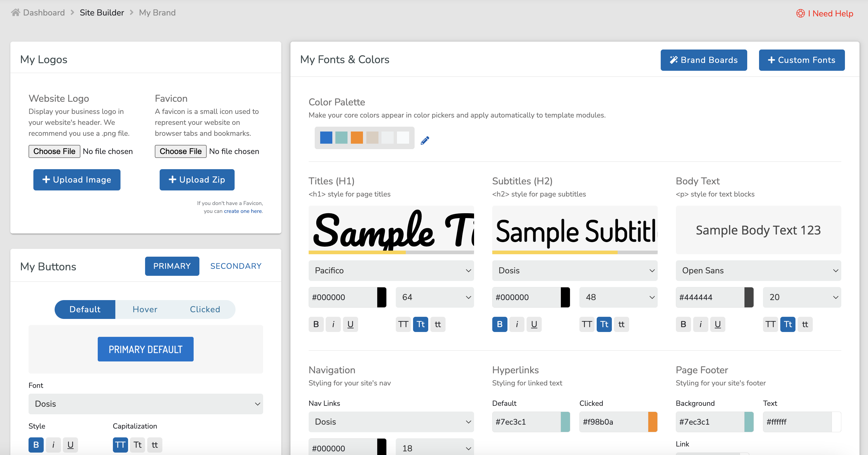Disable bold style for button font
Viewport: 868px width, 455px height.
36,445
